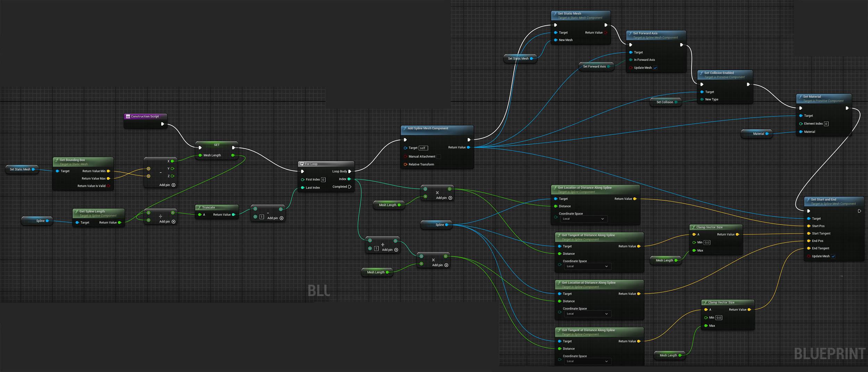Click the In Forward Axis input pin
Screen dimensions: 868x372
631,60
